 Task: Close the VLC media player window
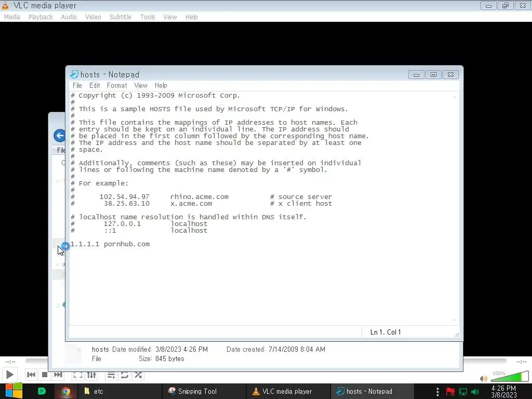click(x=523, y=5)
